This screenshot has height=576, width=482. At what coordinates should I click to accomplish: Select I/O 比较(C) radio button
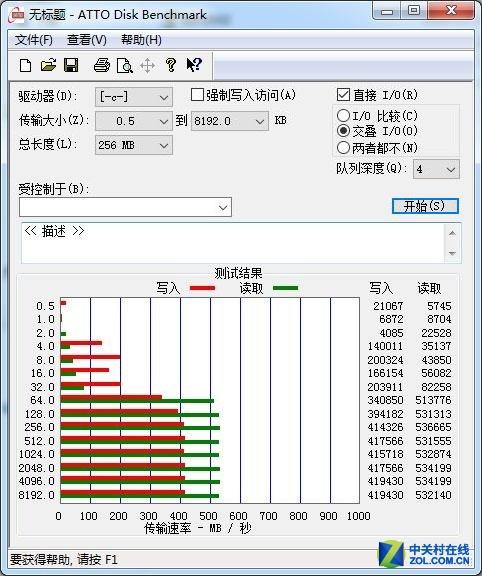[x=343, y=116]
